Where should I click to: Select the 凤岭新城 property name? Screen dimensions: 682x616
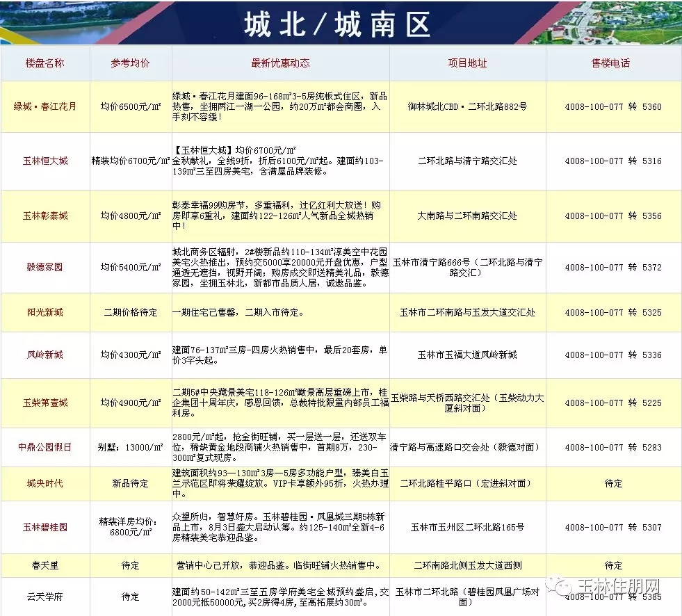coord(44,355)
